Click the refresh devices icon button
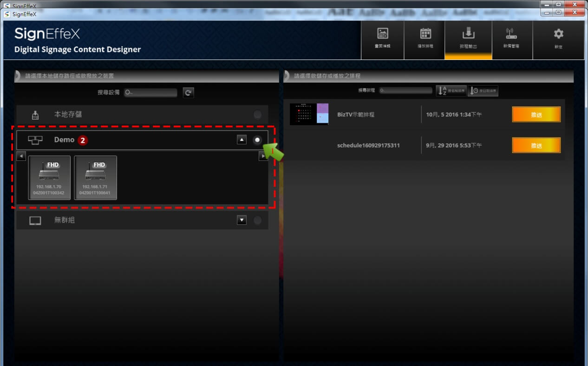This screenshot has height=366, width=588. [188, 93]
